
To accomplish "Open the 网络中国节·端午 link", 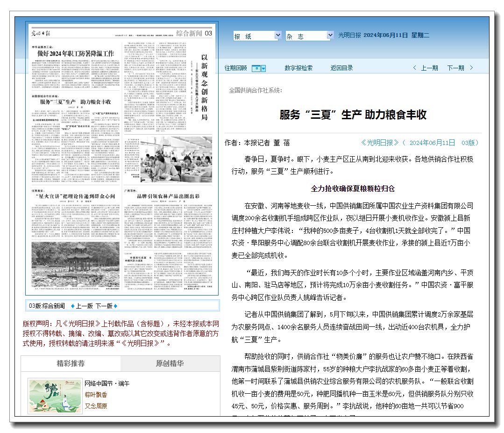I will click(x=107, y=383).
